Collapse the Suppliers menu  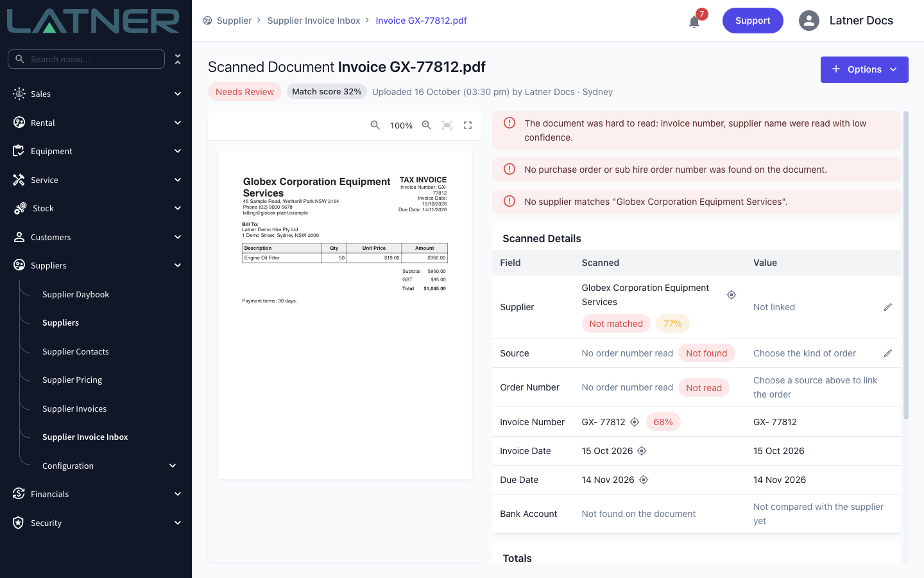[x=96, y=265]
